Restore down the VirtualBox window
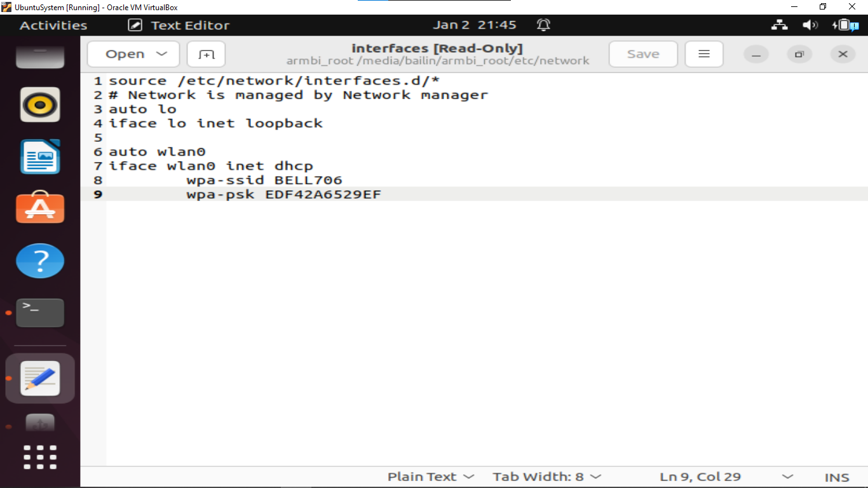Viewport: 868px width, 488px height. tap(823, 7)
